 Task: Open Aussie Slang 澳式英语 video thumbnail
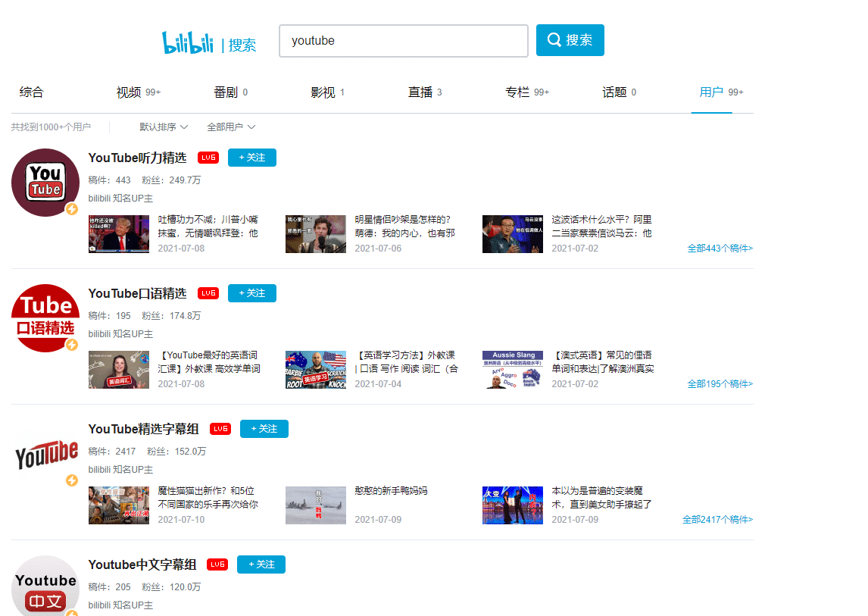click(x=513, y=370)
